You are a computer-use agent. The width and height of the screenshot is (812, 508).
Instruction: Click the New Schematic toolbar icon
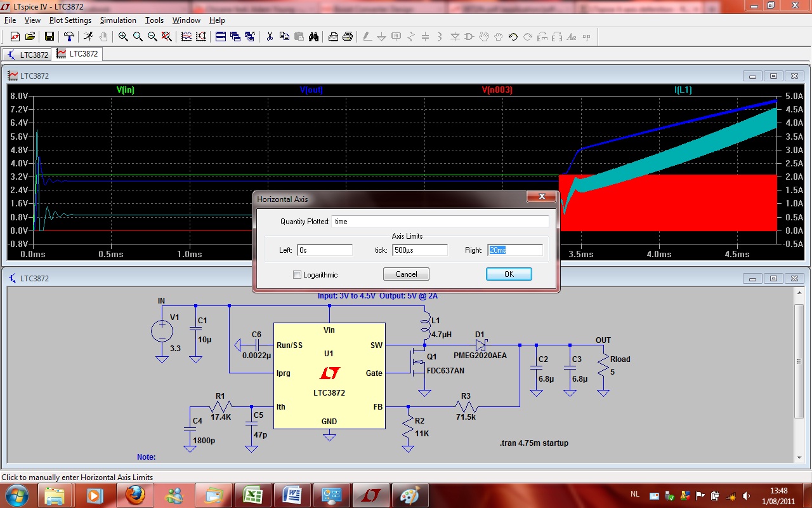[x=15, y=37]
